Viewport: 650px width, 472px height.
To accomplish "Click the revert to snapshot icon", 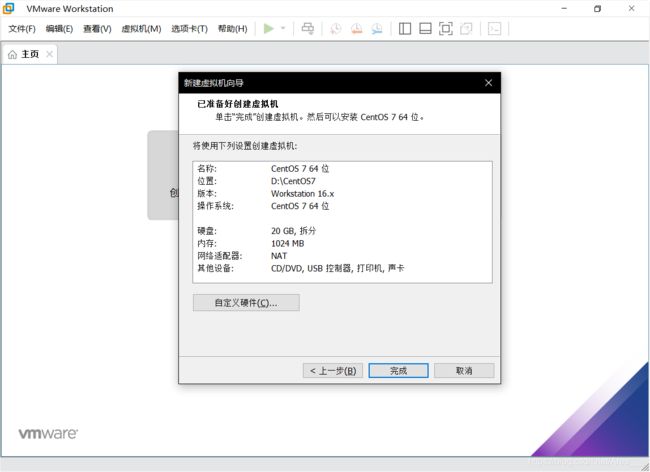I will tap(357, 29).
